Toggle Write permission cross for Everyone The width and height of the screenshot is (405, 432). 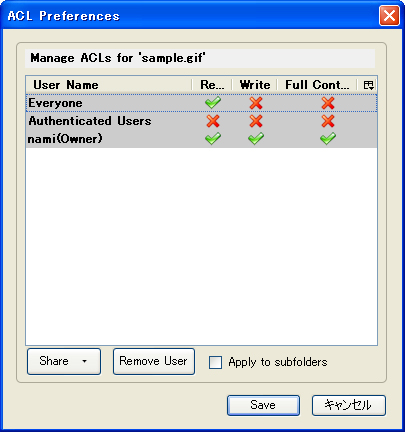pos(256,103)
